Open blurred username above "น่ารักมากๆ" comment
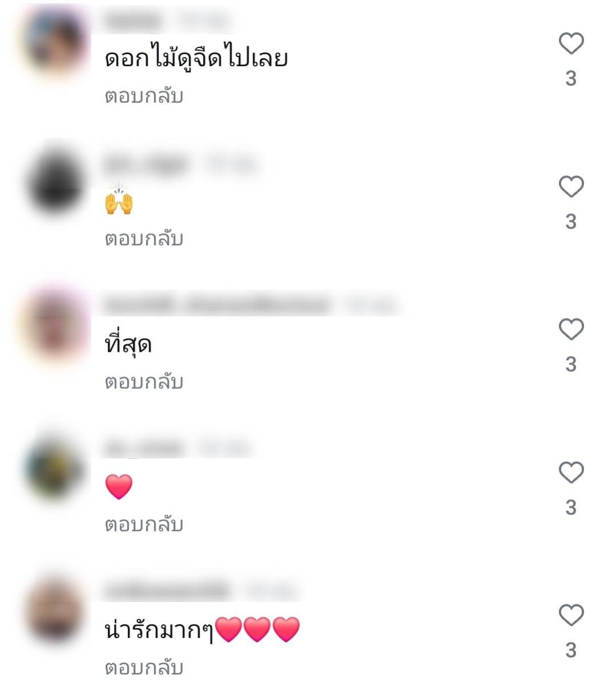This screenshot has height=695, width=616. 167,591
